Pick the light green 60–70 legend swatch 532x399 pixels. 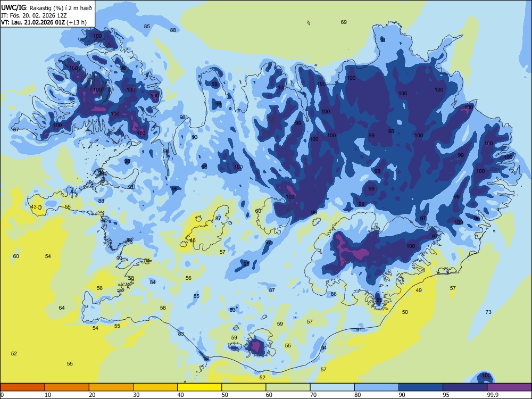tap(288, 387)
